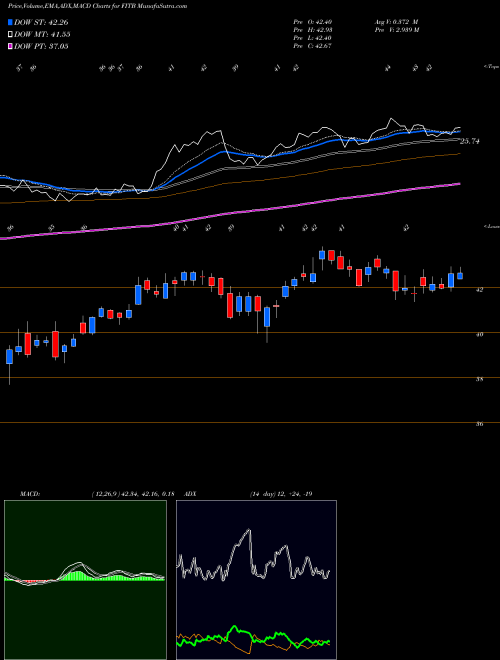Click the 'Pre L: 42.40' value
This screenshot has height=660, width=500.
point(313,38)
